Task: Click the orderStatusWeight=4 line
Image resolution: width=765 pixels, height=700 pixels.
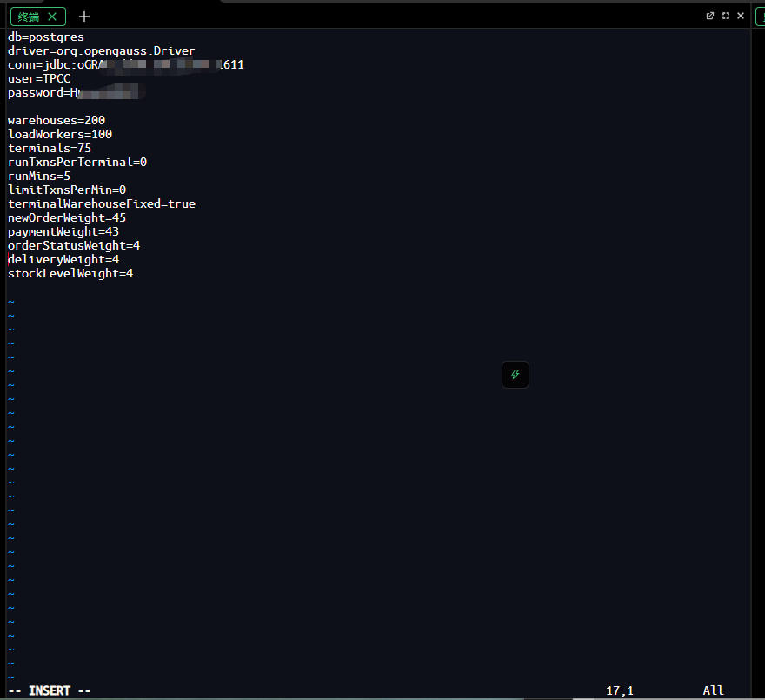Action: pyautogui.click(x=74, y=245)
